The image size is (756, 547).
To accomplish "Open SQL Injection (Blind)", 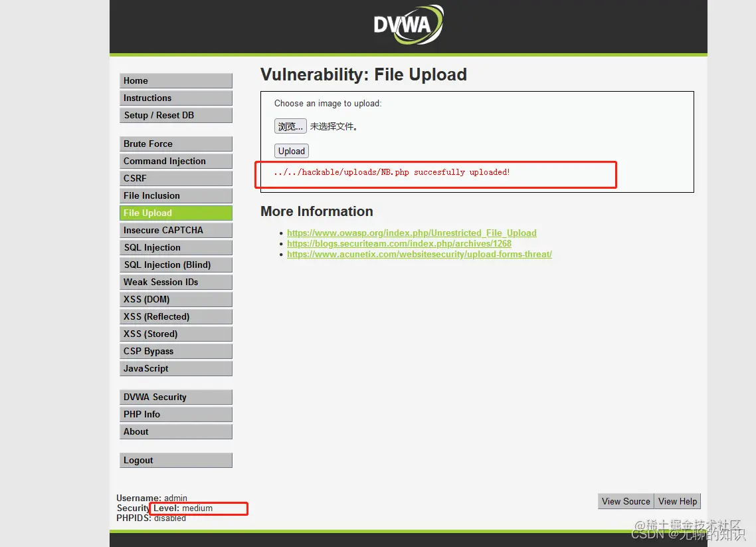I will click(x=176, y=265).
